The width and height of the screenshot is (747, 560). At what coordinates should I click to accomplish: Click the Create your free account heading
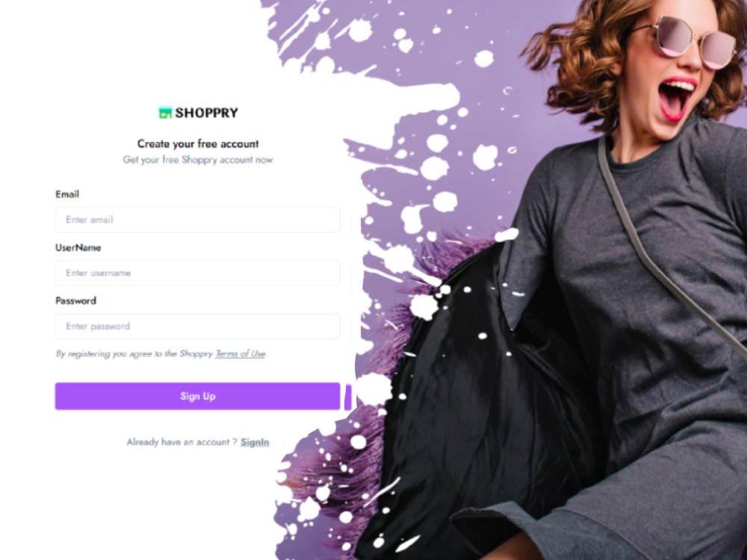pos(198,143)
